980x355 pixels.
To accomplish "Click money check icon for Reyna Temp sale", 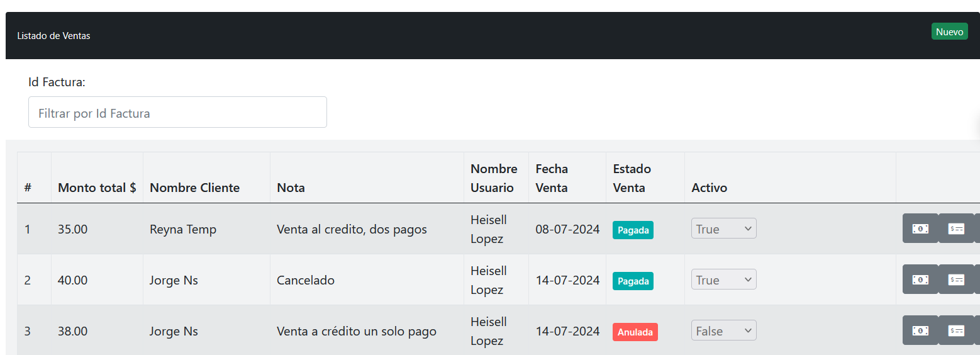I will [956, 228].
